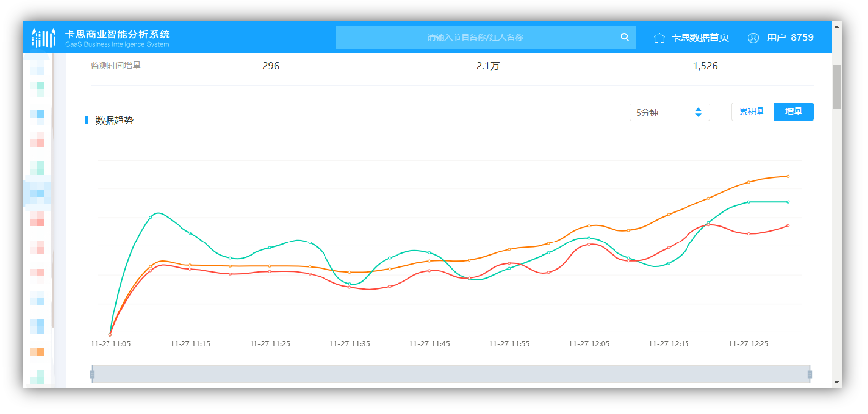Screen dimensions: 868x414
Task: Click the bottom-most icon in left sidebar
Action: [37, 377]
